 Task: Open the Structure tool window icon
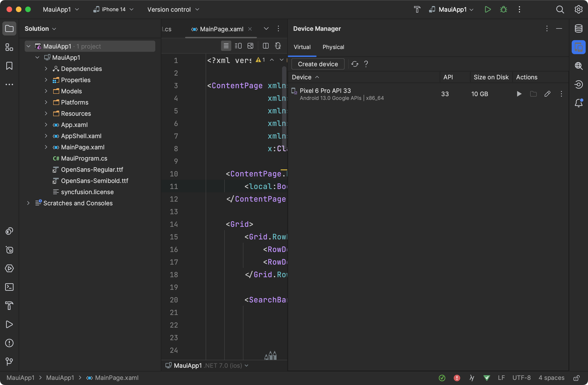(x=9, y=47)
